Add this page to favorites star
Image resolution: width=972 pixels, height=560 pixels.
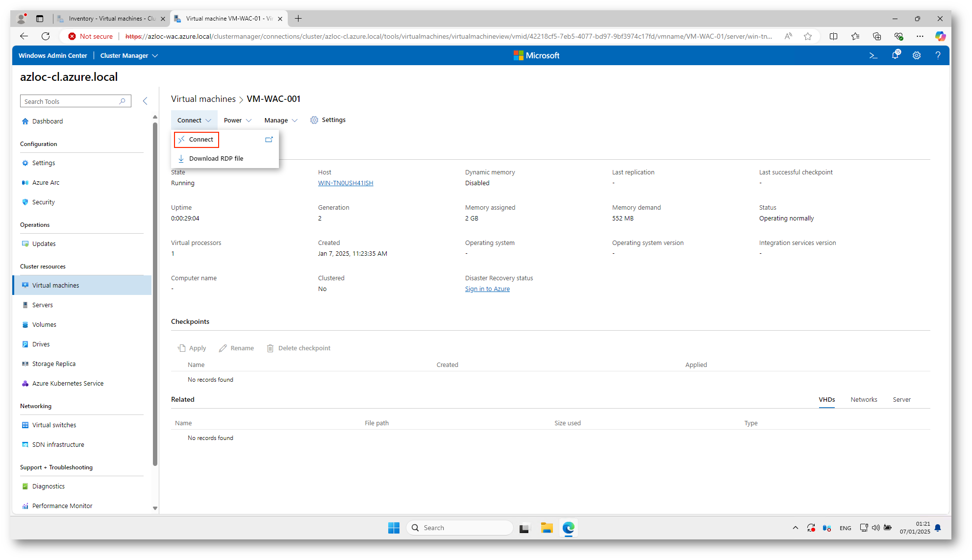[x=808, y=36]
